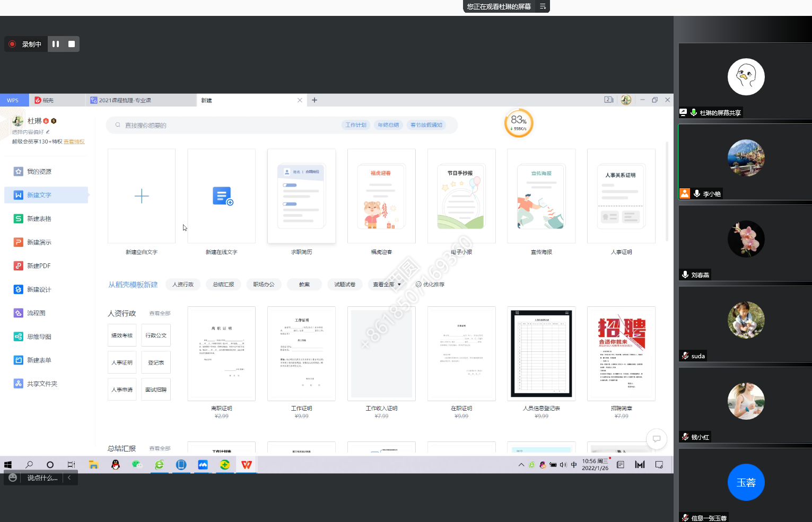Click the 共享文件夹 sidebar icon
Image resolution: width=812 pixels, height=522 pixels.
pyautogui.click(x=18, y=384)
